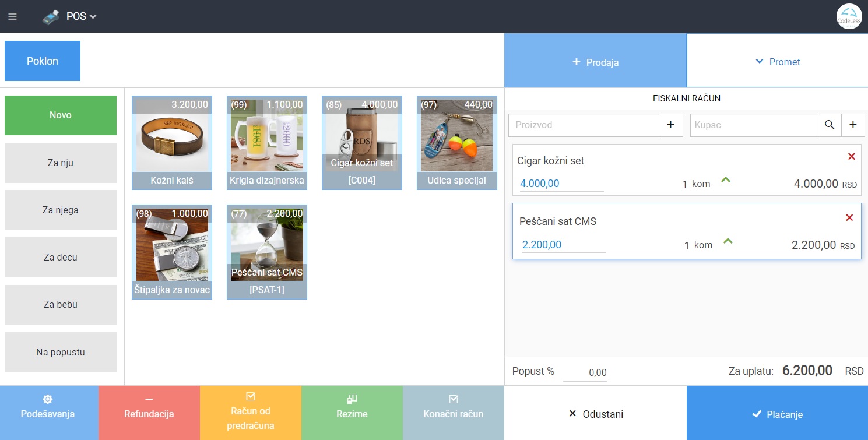The height and width of the screenshot is (440, 868).
Task: Click the POS register icon
Action: click(51, 17)
